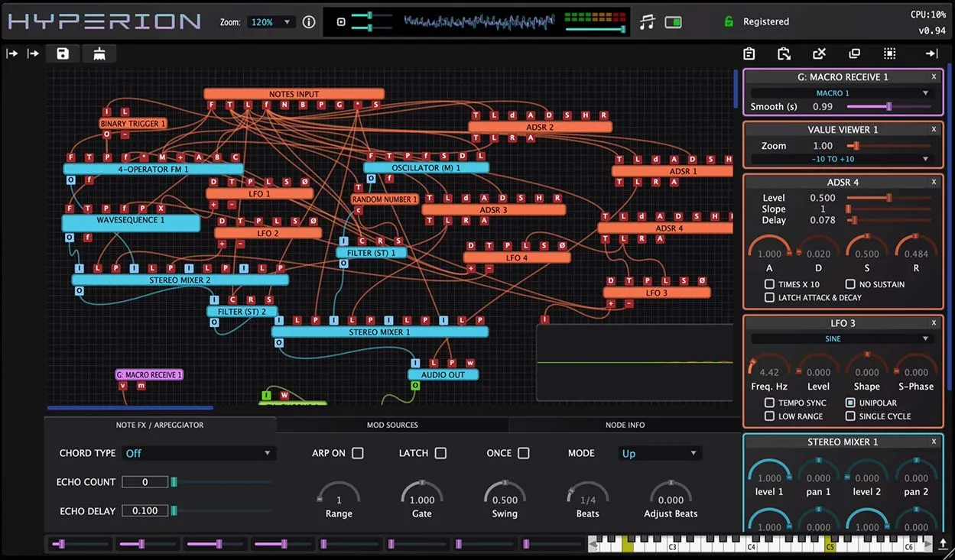Click the music note icon in header
Screen dimensions: 955x560
tap(646, 21)
